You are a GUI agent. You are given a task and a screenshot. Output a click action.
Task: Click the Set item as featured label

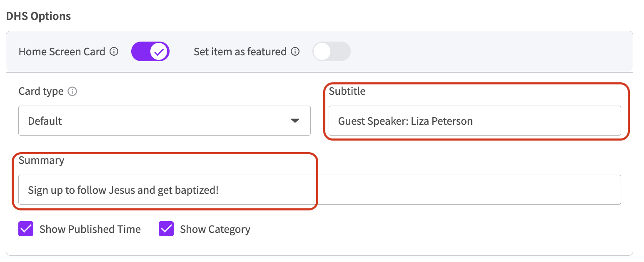tap(240, 52)
